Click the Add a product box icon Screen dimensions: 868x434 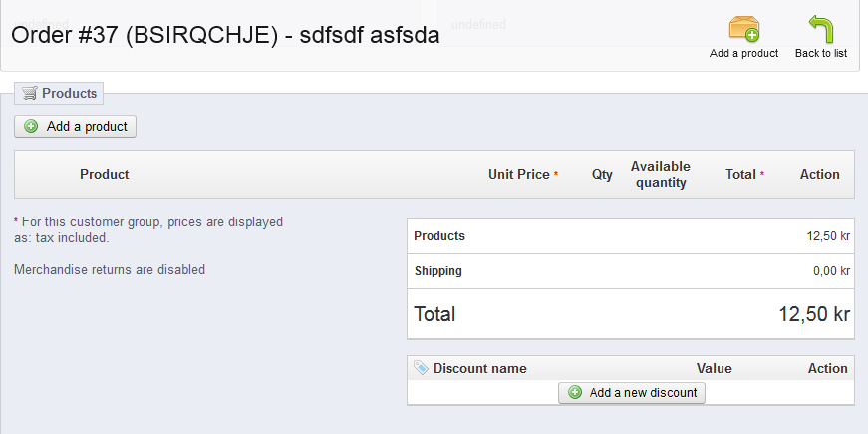click(x=743, y=29)
